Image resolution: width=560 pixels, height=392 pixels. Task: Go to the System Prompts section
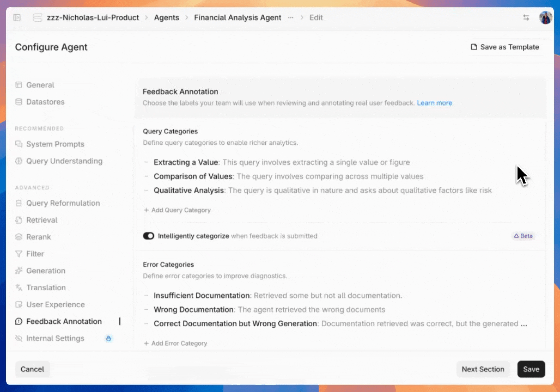tap(55, 144)
